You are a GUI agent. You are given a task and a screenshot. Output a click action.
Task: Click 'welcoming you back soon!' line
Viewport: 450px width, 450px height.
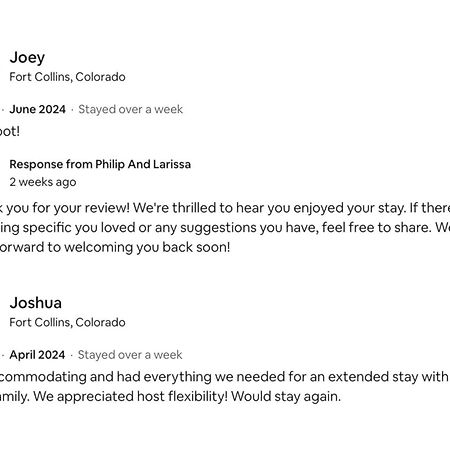pos(147,247)
